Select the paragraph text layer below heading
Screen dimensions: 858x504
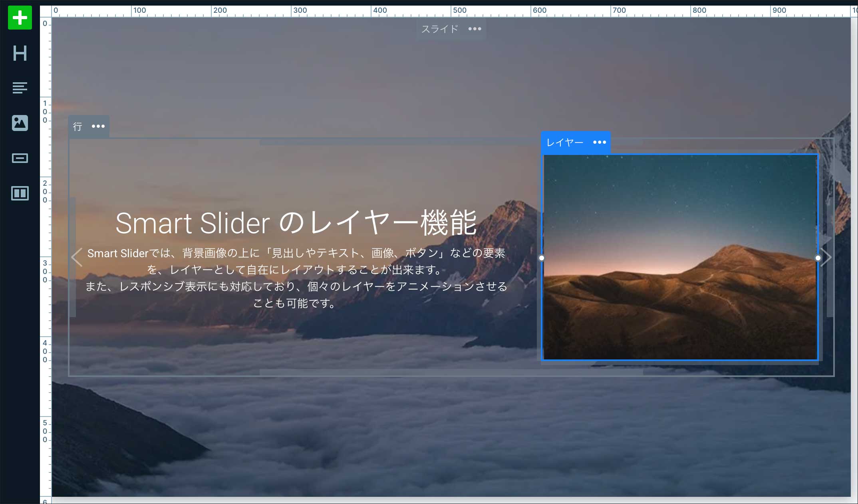coord(296,278)
